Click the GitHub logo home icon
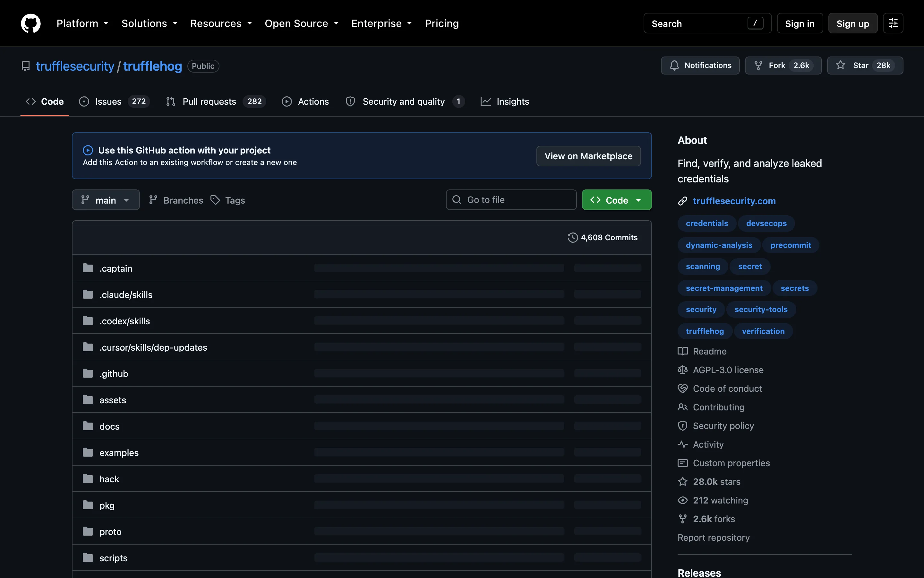Image resolution: width=924 pixels, height=578 pixels. point(30,23)
